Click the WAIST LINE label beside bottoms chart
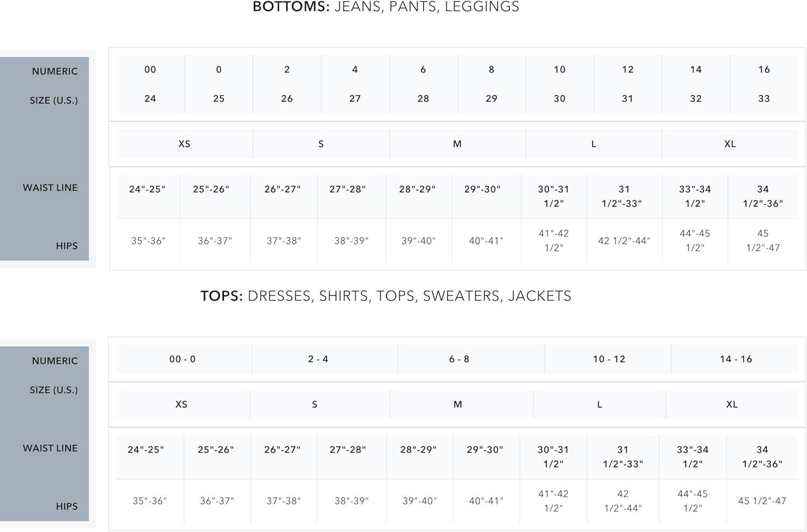807x532 pixels. tap(50, 188)
